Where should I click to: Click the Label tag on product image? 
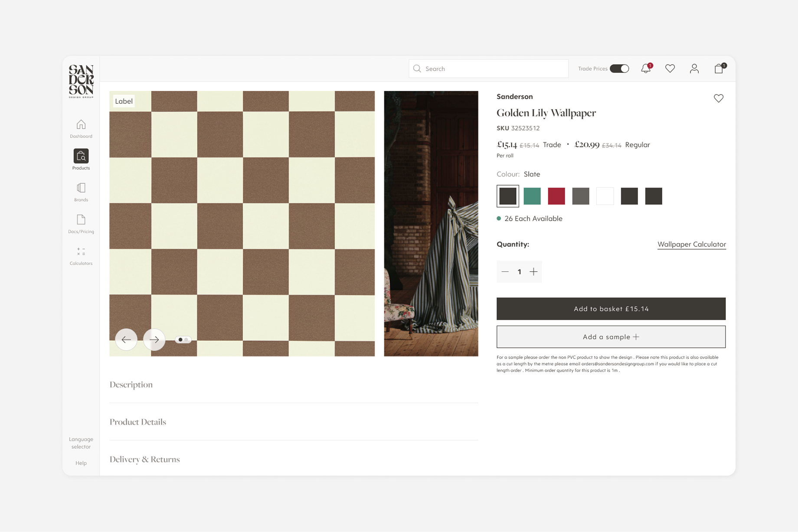124,101
